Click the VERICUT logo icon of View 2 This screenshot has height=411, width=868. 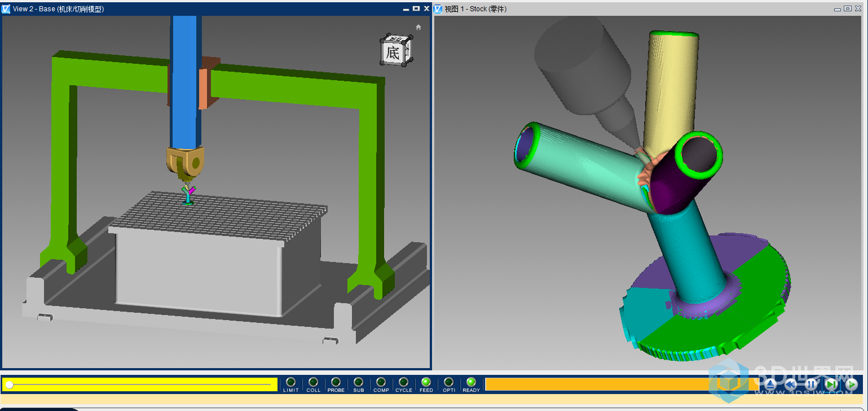tap(6, 9)
